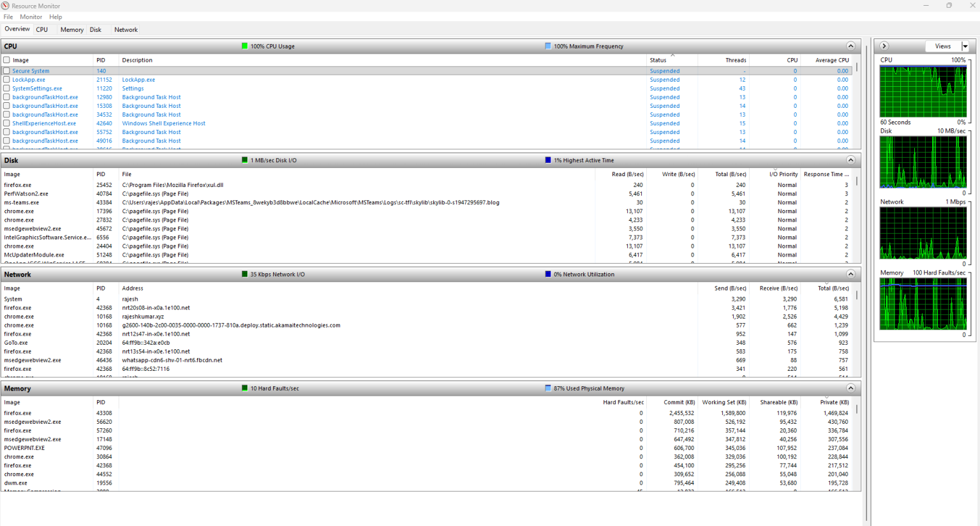Hide the graphs pane using arrow button
The image size is (980, 526).
click(884, 46)
